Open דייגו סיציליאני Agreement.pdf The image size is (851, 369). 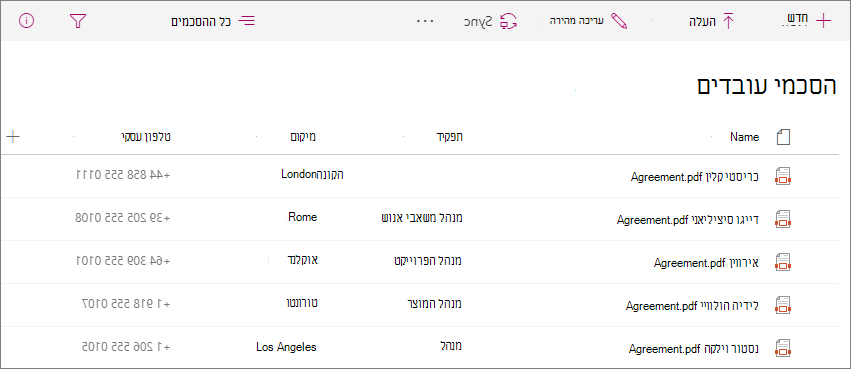(x=688, y=220)
